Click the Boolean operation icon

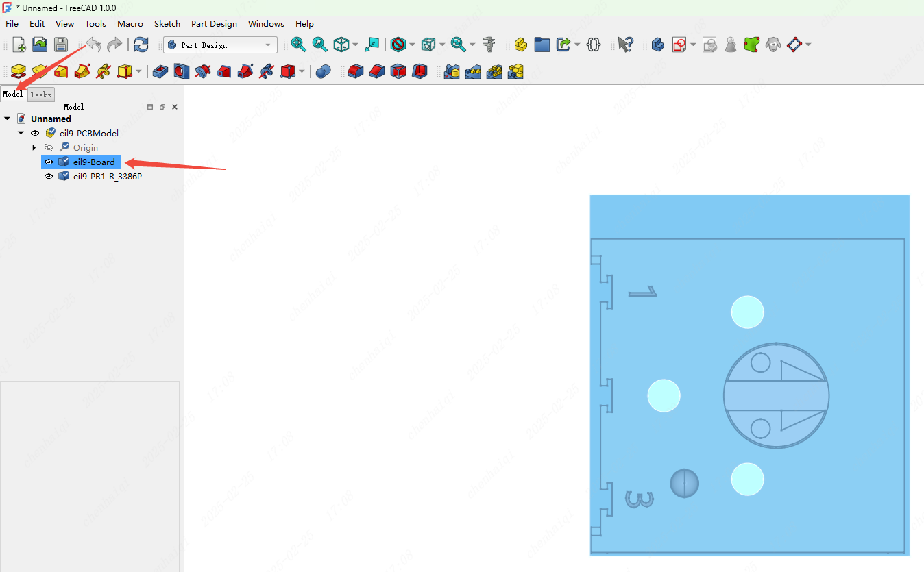coord(324,71)
